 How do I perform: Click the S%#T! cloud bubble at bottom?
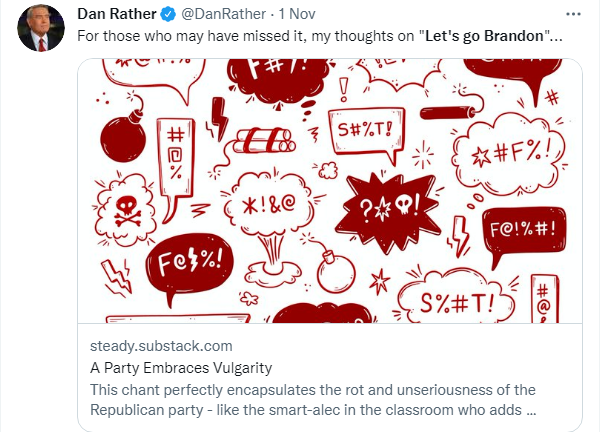pyautogui.click(x=456, y=297)
